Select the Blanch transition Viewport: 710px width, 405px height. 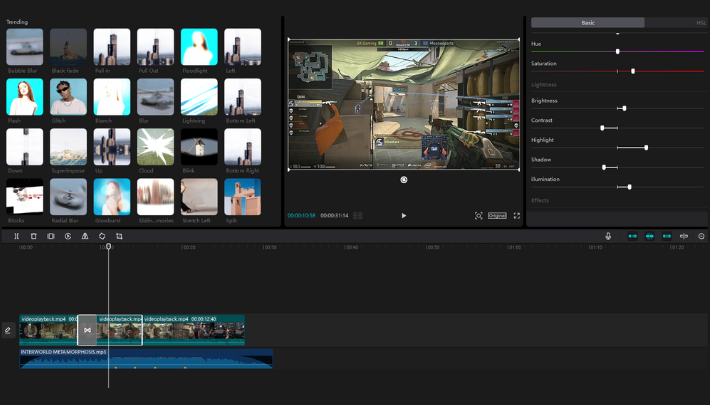click(112, 97)
